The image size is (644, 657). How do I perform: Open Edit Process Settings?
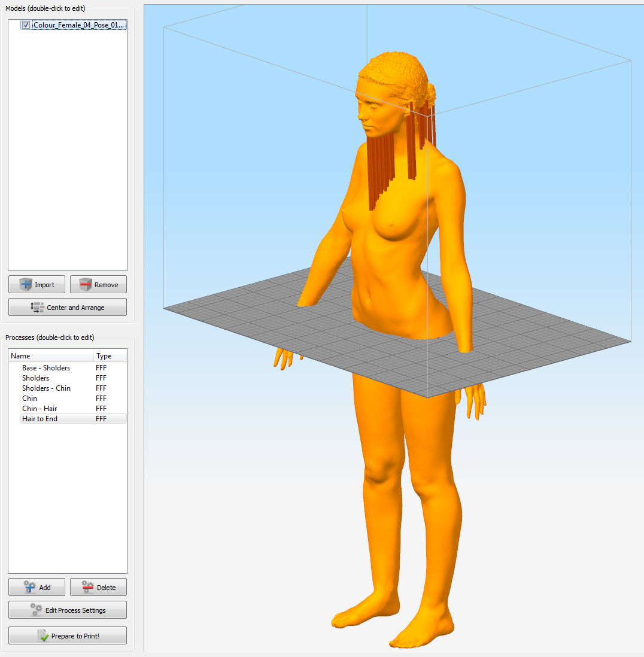click(68, 610)
